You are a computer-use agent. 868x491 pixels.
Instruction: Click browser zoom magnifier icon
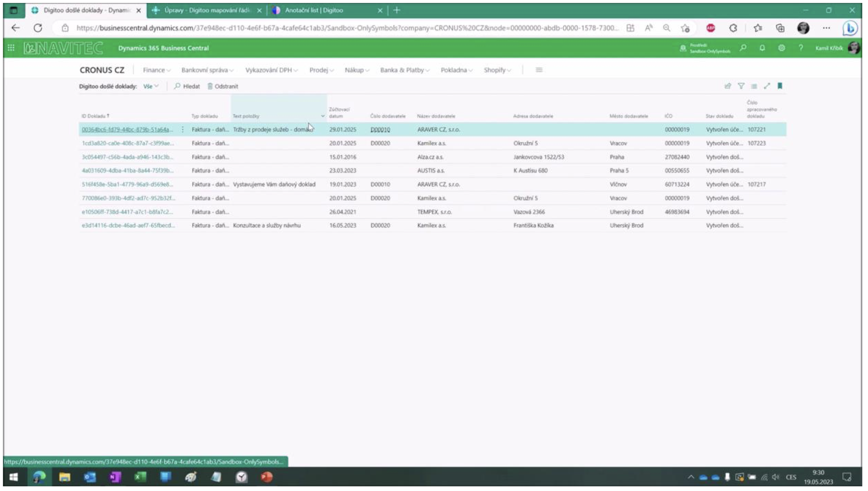pos(666,28)
